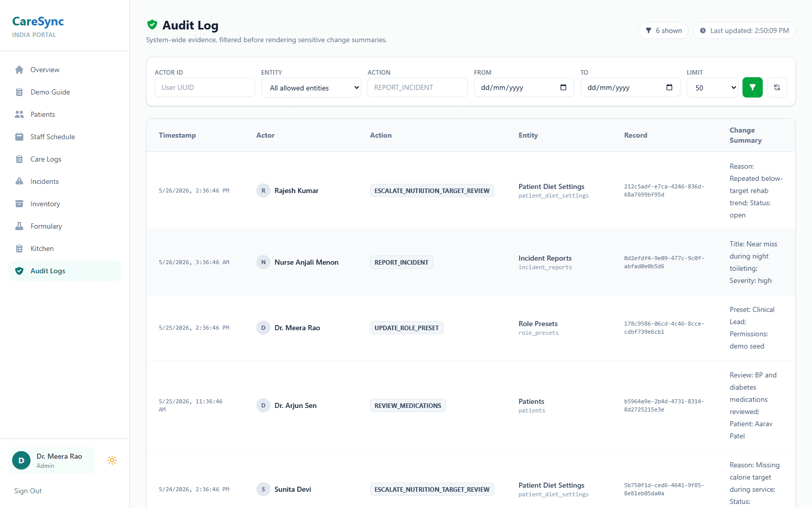Navigate to Patients
This screenshot has height=508, width=812.
point(64,114)
